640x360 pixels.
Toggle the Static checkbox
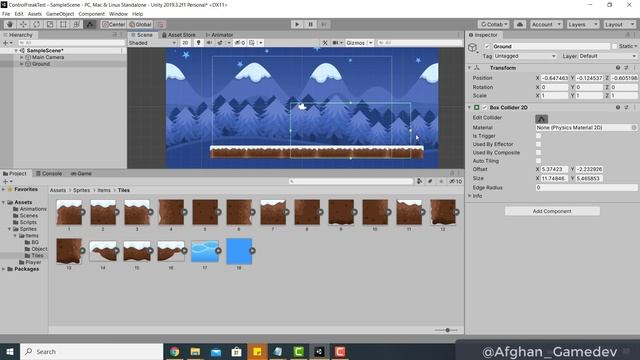coord(614,47)
